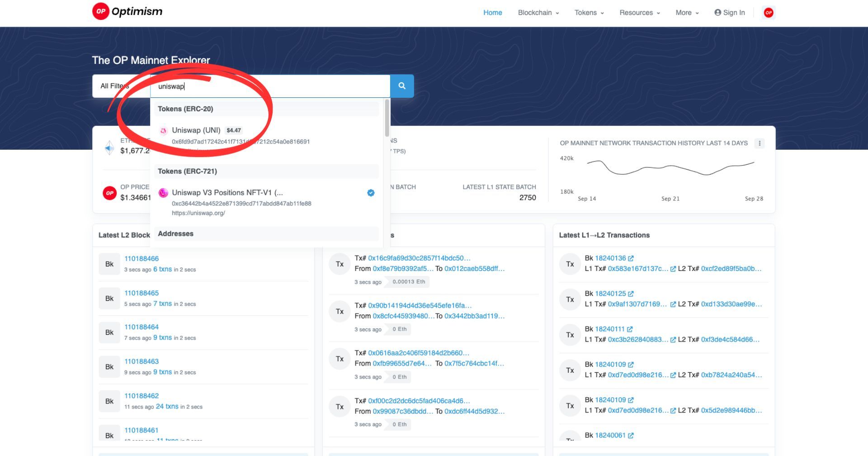Open the All Filters dropdown

click(121, 86)
